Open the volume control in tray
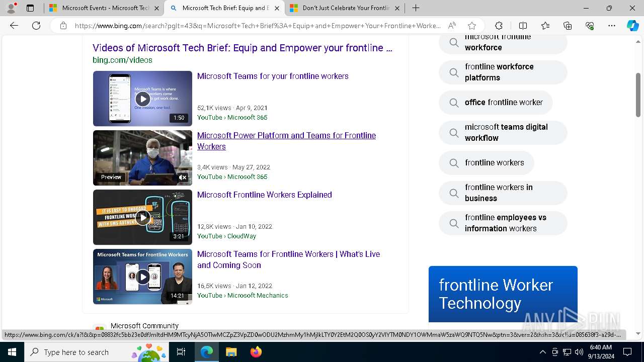This screenshot has width=644, height=362. (579, 352)
